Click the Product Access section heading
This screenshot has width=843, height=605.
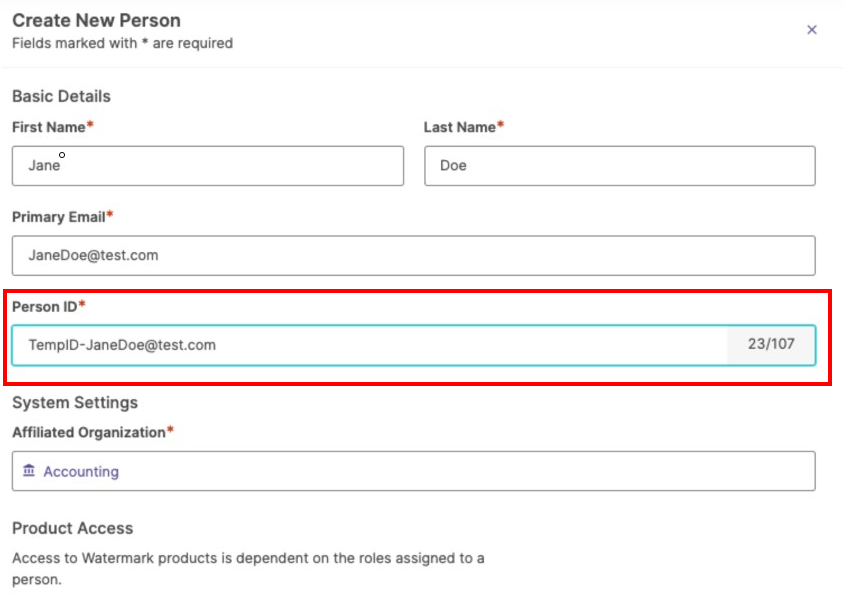[73, 528]
